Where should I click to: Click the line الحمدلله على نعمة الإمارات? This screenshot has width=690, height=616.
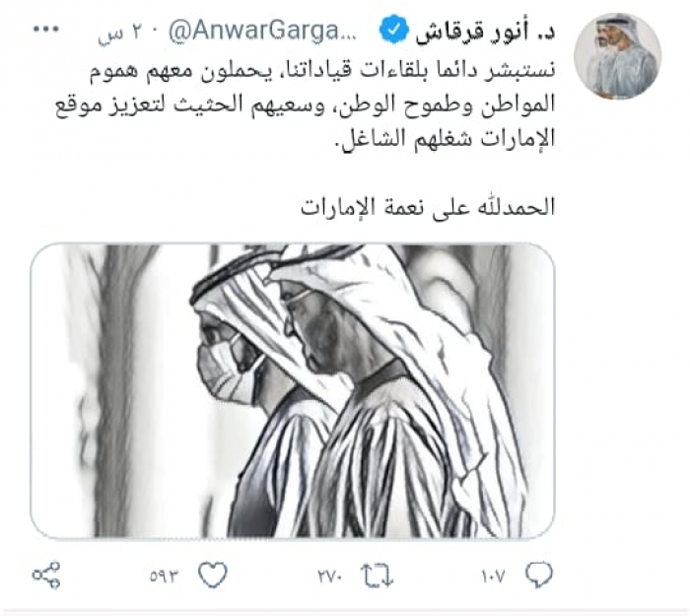[428, 207]
